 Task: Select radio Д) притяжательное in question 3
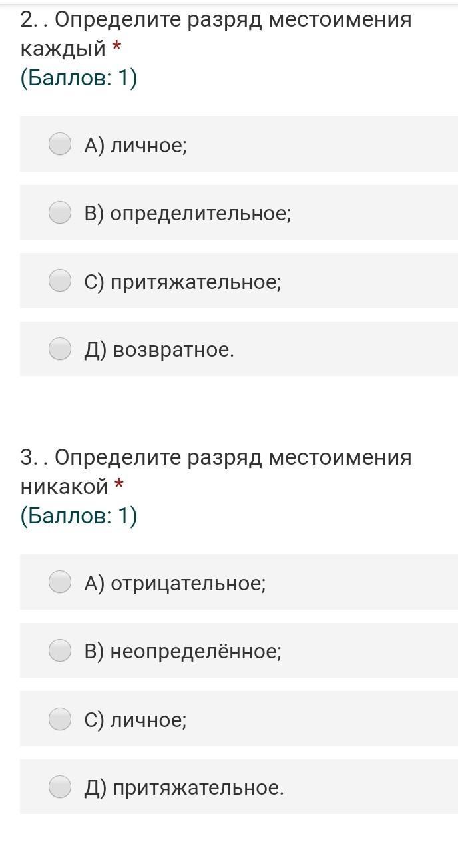click(x=60, y=787)
